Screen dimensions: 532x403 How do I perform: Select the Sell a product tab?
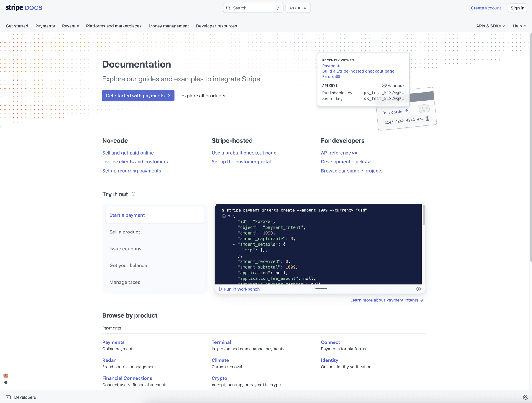[125, 232]
